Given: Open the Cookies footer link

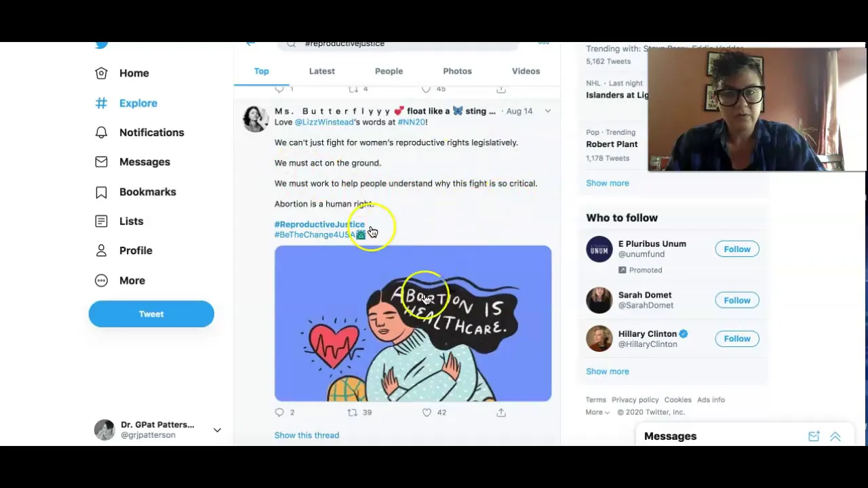Looking at the screenshot, I should coord(677,400).
